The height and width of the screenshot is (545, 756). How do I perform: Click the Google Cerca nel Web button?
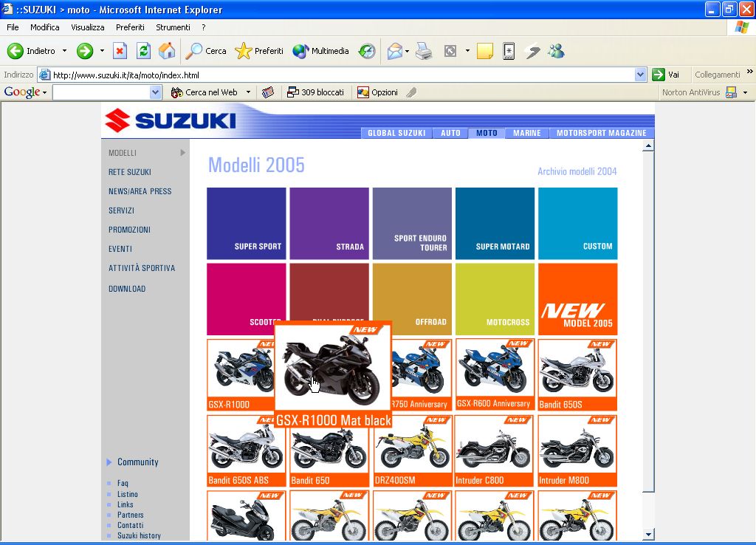(205, 92)
